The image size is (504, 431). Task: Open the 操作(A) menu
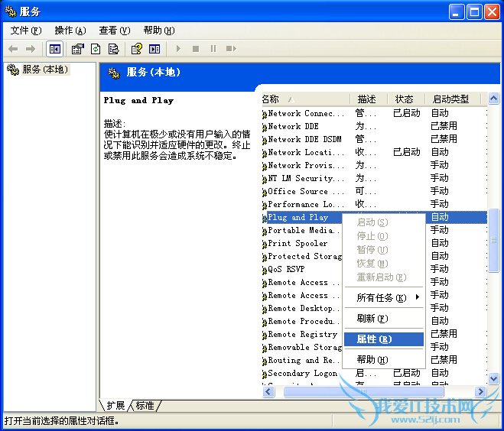(70, 31)
